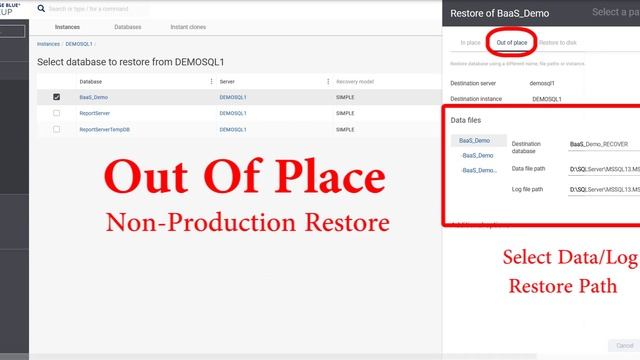Open the Instant clones tab

[188, 27]
